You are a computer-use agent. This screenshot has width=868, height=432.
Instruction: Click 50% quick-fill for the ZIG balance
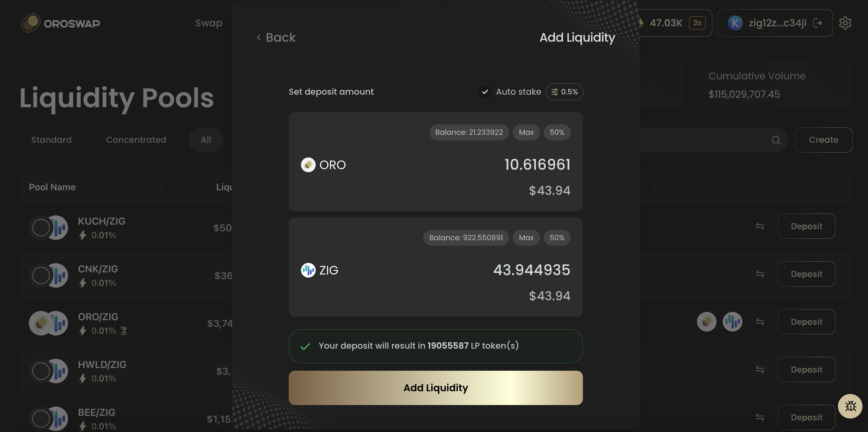pyautogui.click(x=557, y=238)
